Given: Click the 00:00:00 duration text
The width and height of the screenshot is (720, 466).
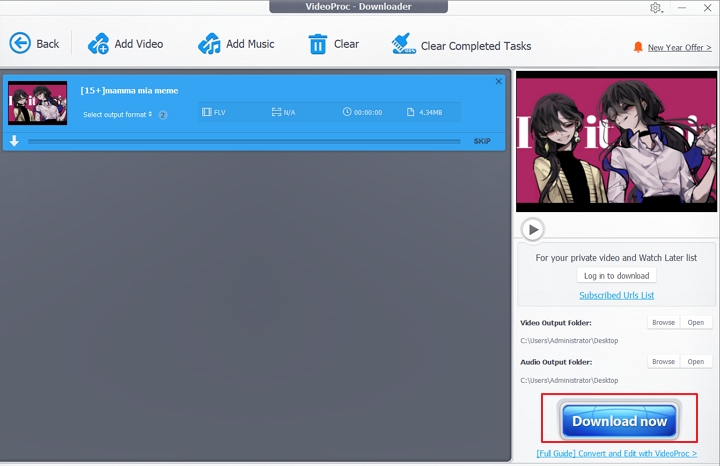Looking at the screenshot, I should 368,112.
